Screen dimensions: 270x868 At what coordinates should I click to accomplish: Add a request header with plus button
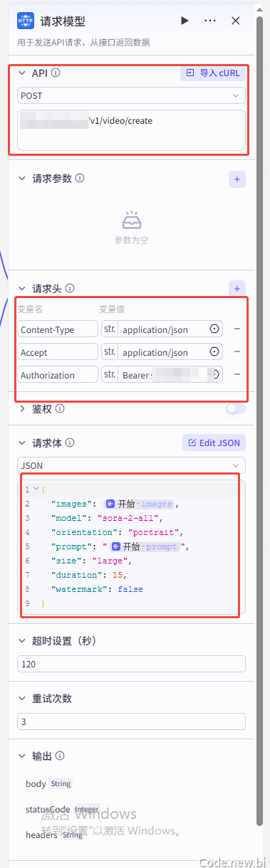(237, 288)
